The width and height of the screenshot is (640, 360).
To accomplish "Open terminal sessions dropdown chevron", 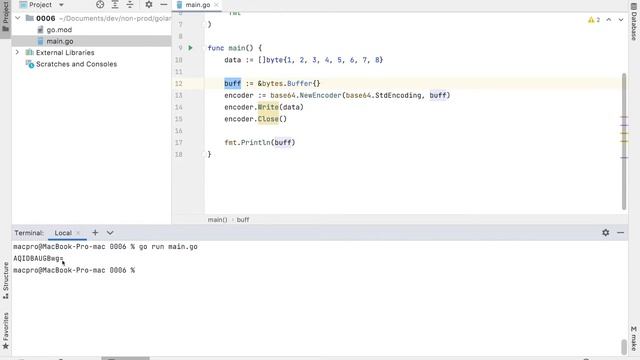I will pos(110,233).
